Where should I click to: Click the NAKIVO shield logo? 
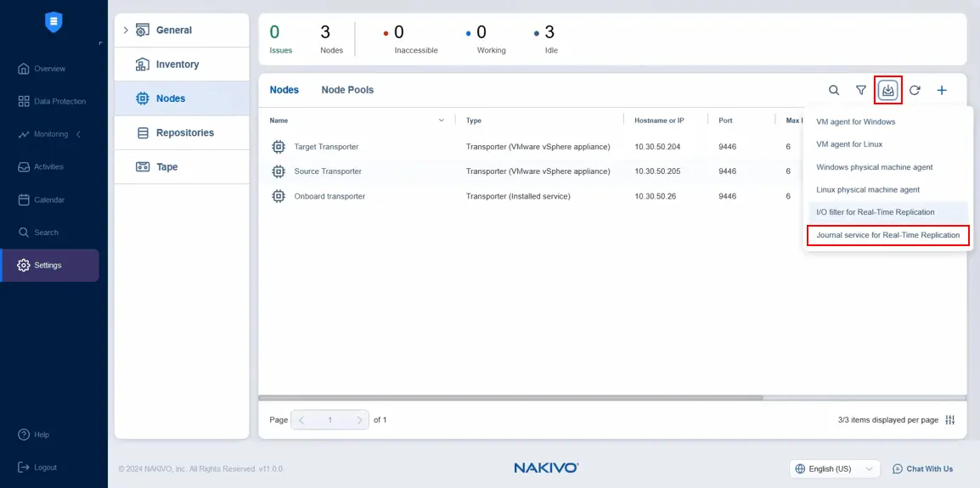(54, 23)
